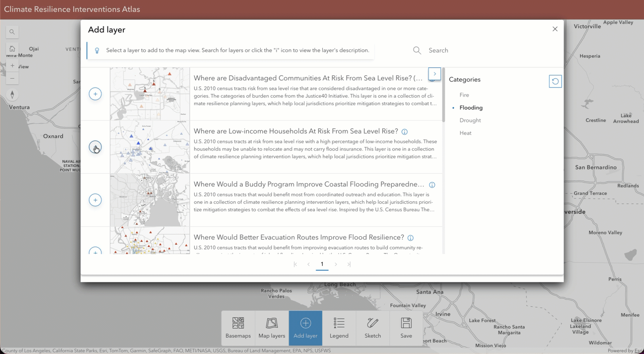Go to the previous results page
The image size is (644, 354).
[309, 264]
